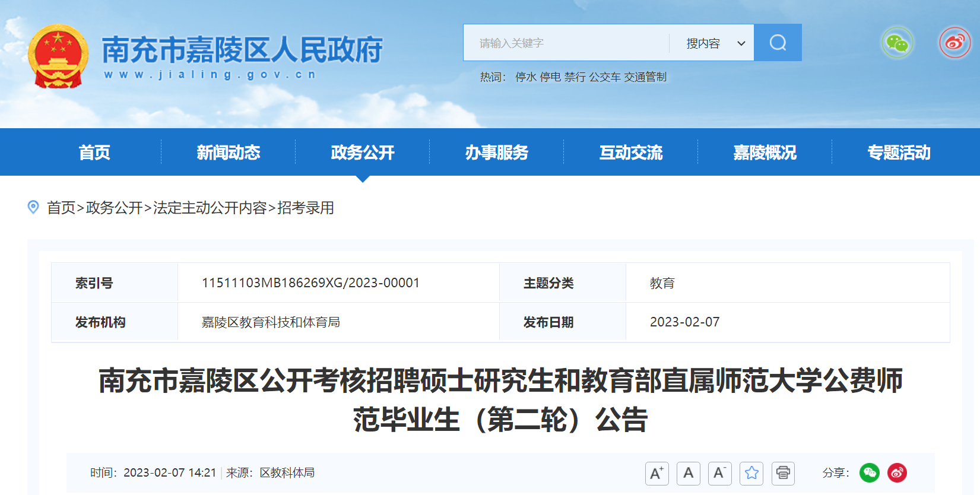Share article via green WeChat icon
Viewport: 980px width, 495px height.
(869, 473)
